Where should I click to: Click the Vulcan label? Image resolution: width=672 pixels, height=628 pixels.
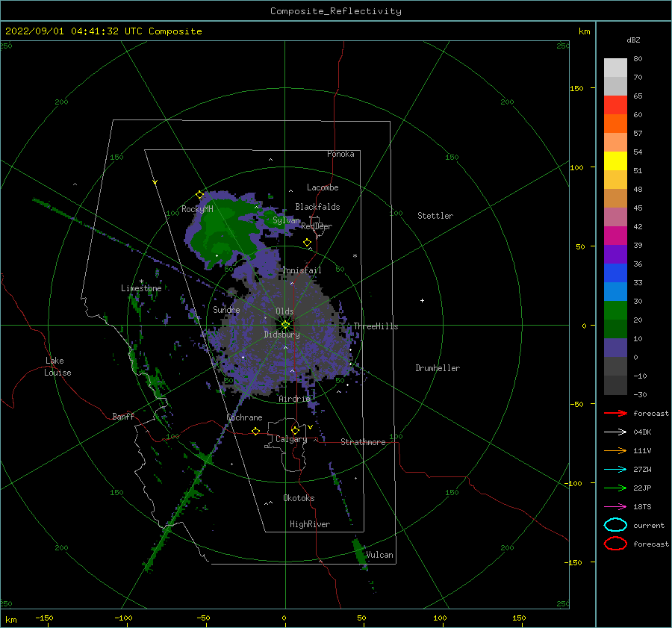[379, 555]
